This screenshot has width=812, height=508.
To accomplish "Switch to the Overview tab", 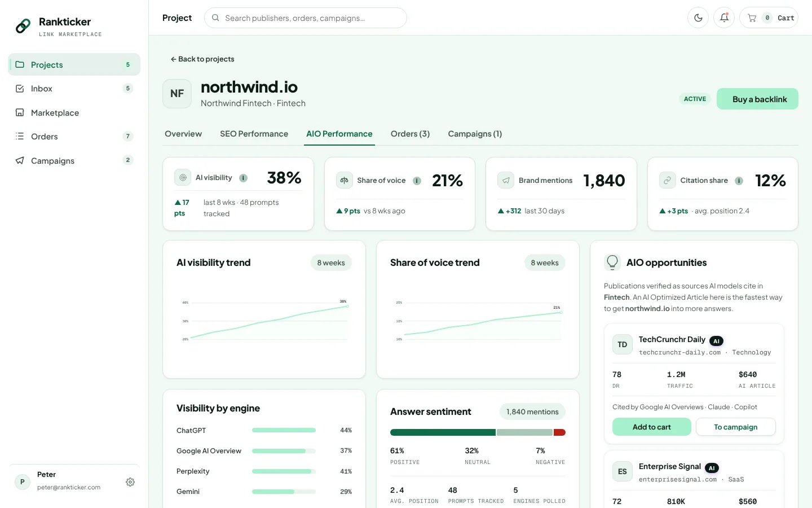I will click(183, 134).
